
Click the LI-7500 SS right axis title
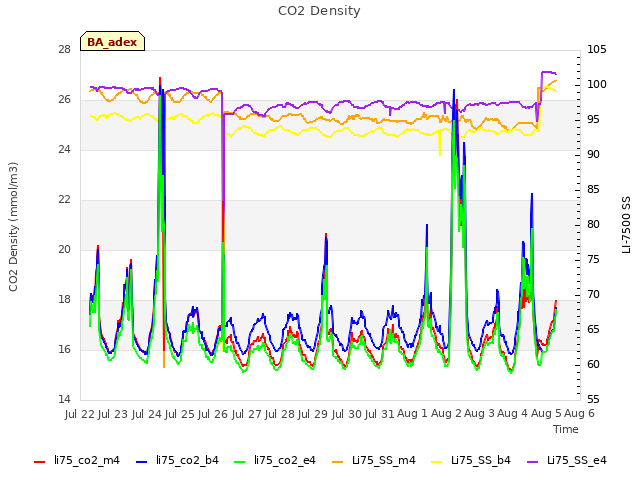click(626, 225)
